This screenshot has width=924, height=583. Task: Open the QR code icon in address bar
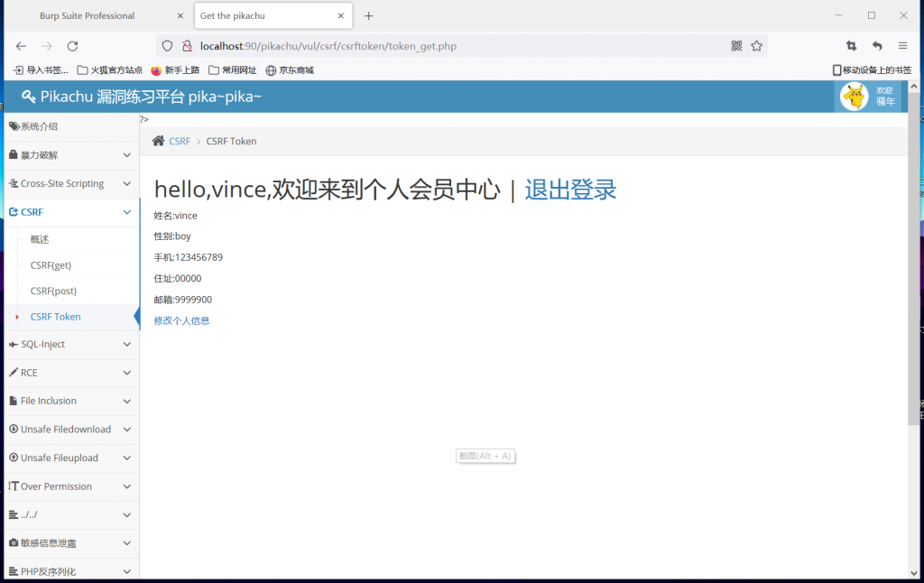coord(736,46)
